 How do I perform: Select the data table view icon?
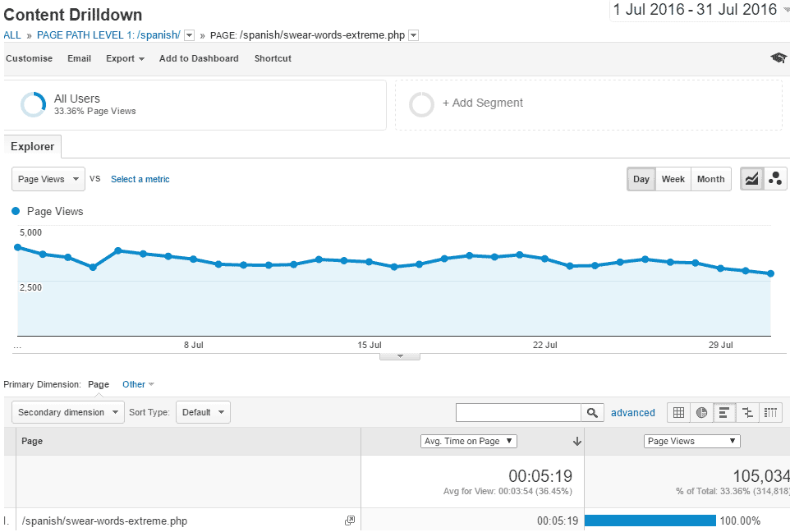pos(678,412)
